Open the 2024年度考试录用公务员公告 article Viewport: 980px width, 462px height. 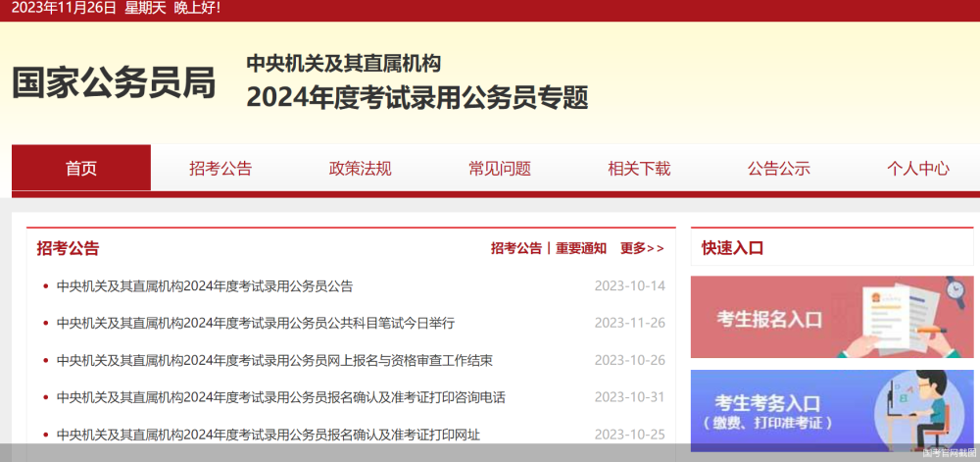point(205,286)
